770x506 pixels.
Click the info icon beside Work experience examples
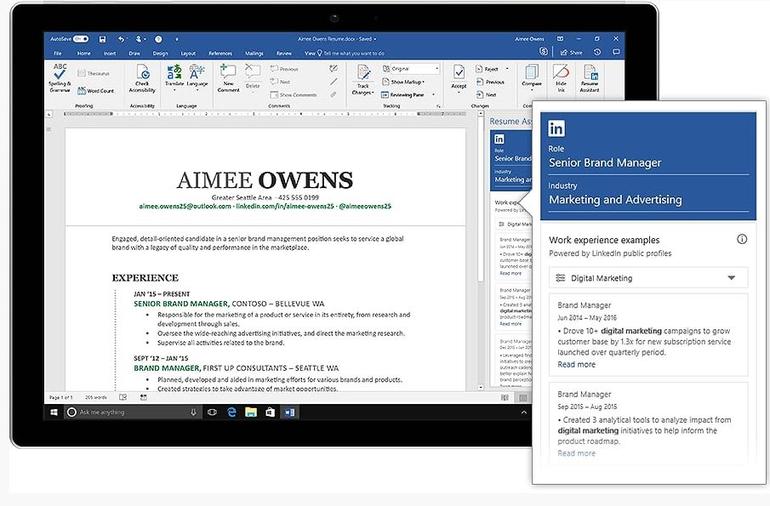[741, 240]
